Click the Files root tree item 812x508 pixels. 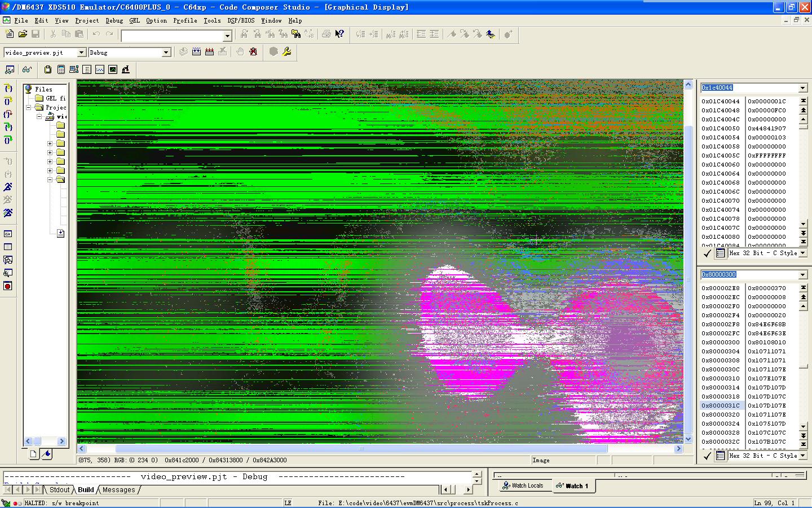[x=43, y=89]
